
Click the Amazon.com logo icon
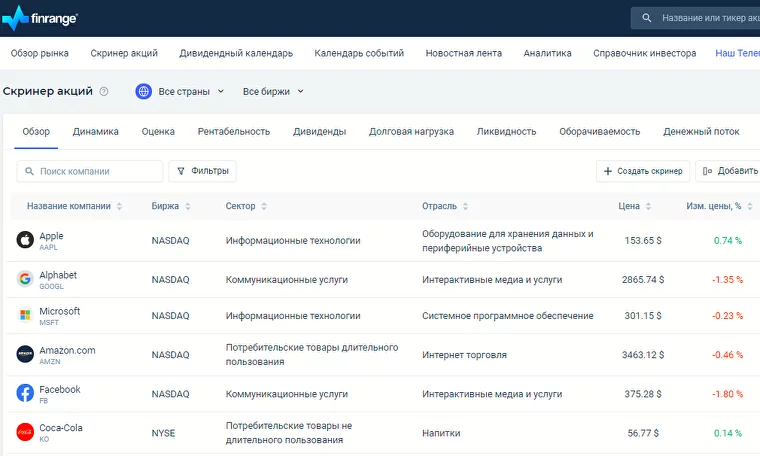pyautogui.click(x=25, y=354)
